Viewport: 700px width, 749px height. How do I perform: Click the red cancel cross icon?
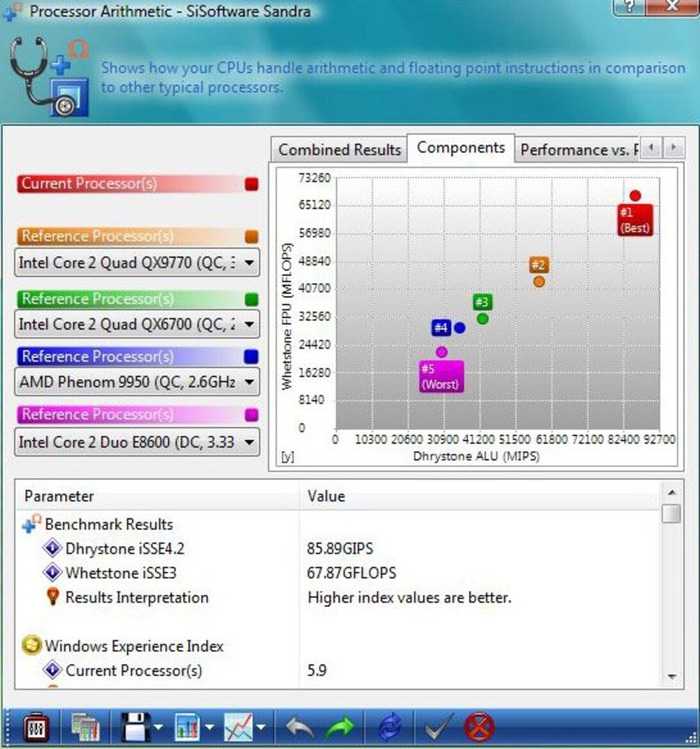pyautogui.click(x=479, y=727)
